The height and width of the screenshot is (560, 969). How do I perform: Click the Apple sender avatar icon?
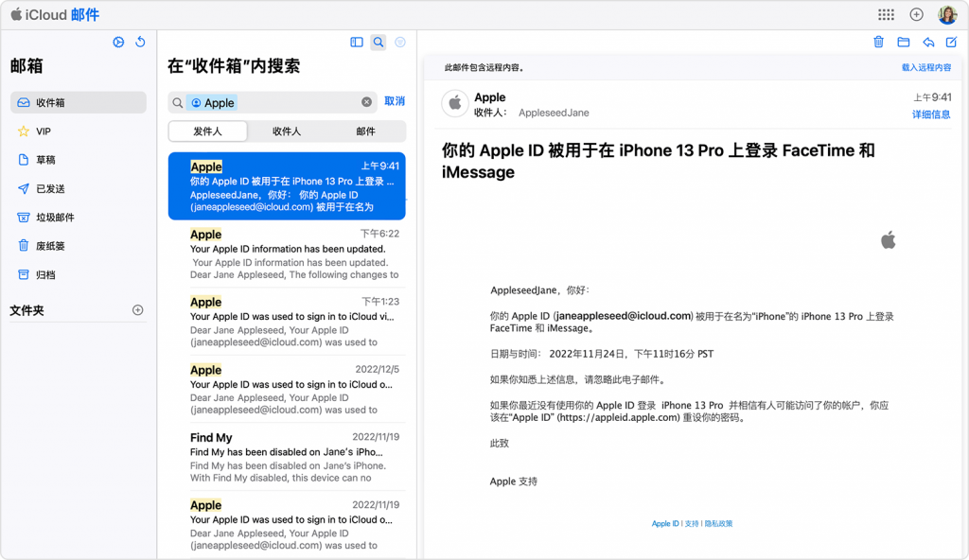(x=455, y=103)
